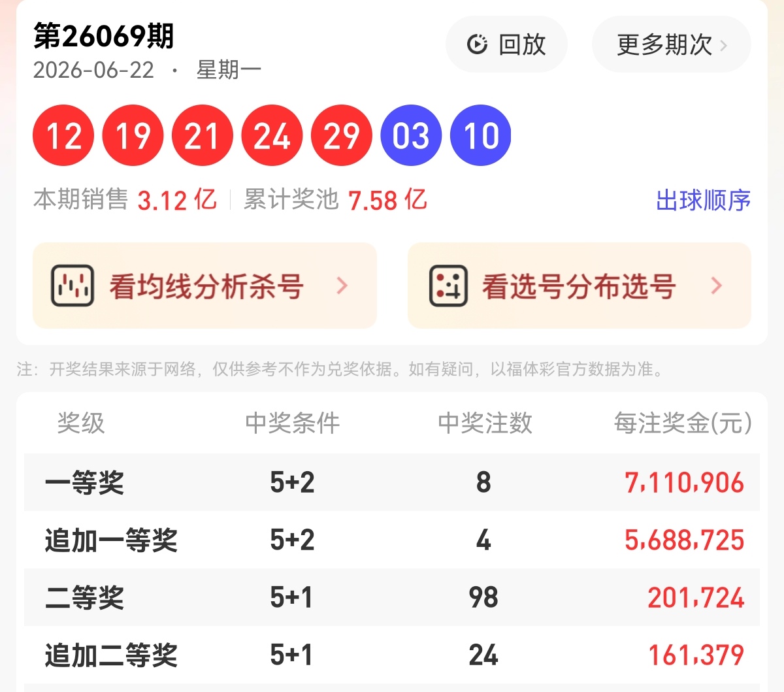
Task: Click the chevron on 看选号分布选号 card
Action: coord(716,286)
